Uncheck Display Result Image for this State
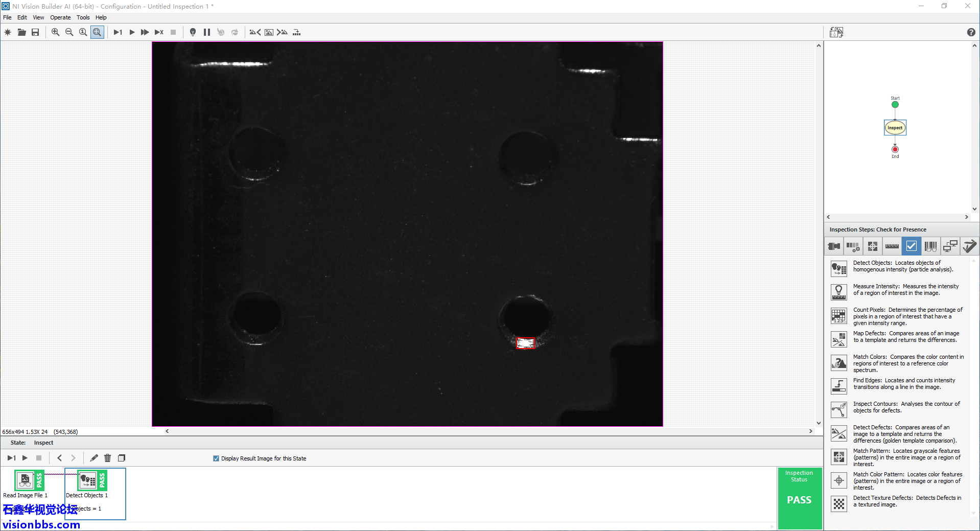 216,458
